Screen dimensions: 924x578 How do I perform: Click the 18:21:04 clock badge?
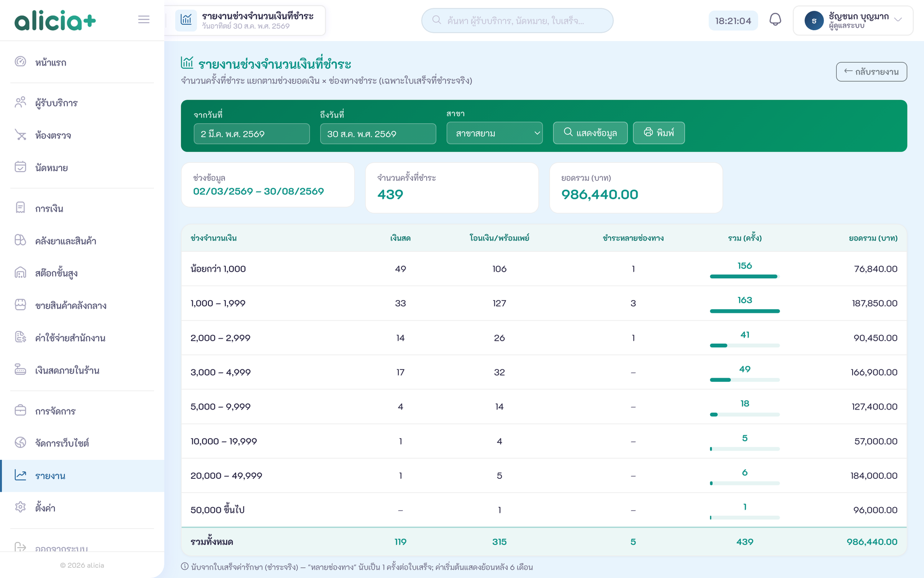coord(733,21)
